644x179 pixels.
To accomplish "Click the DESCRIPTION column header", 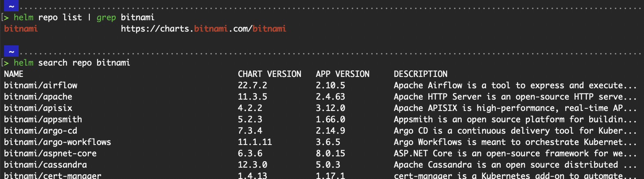I will click(x=421, y=74).
